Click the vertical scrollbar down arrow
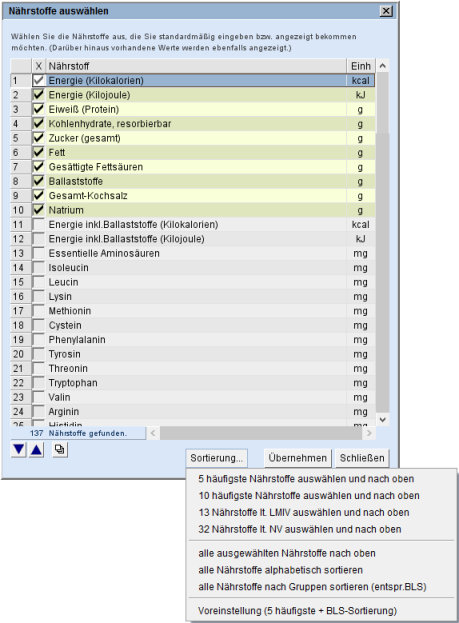This screenshot has height=623, width=459. [383, 420]
